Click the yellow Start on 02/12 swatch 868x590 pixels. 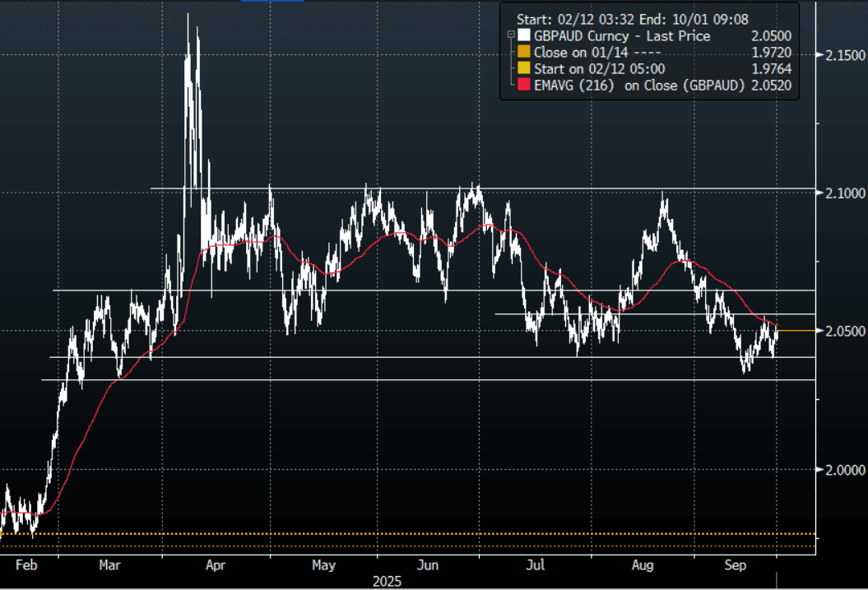524,69
